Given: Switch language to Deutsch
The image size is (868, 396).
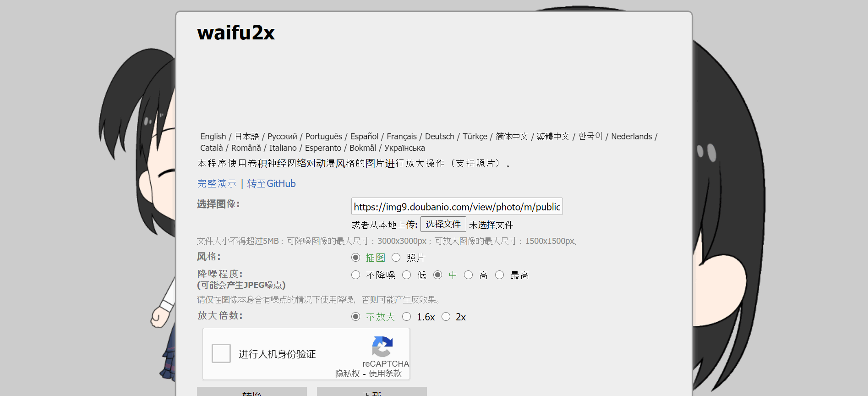Looking at the screenshot, I should coord(440,137).
